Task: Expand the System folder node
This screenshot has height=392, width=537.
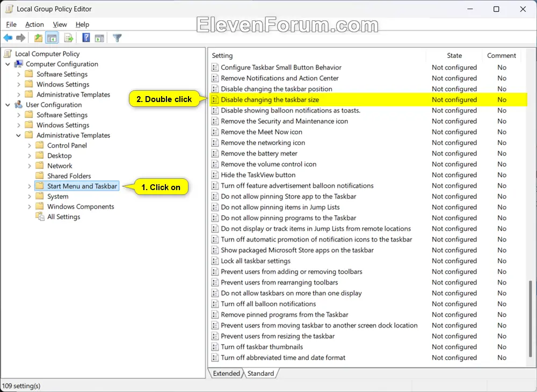Action: (x=29, y=197)
